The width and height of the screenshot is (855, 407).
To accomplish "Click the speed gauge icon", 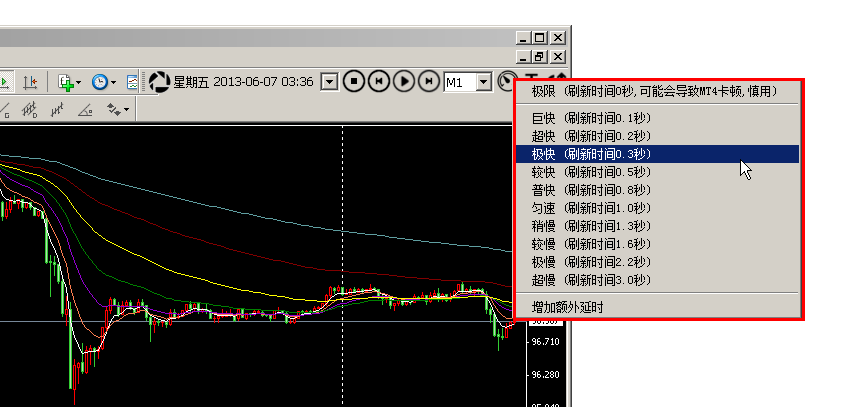I will [508, 82].
